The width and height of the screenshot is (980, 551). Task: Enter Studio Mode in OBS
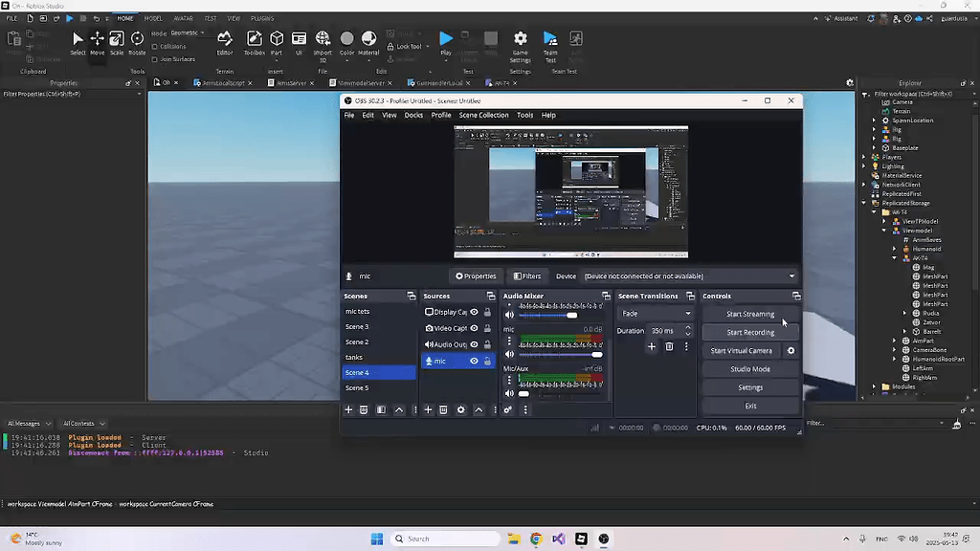pyautogui.click(x=749, y=368)
